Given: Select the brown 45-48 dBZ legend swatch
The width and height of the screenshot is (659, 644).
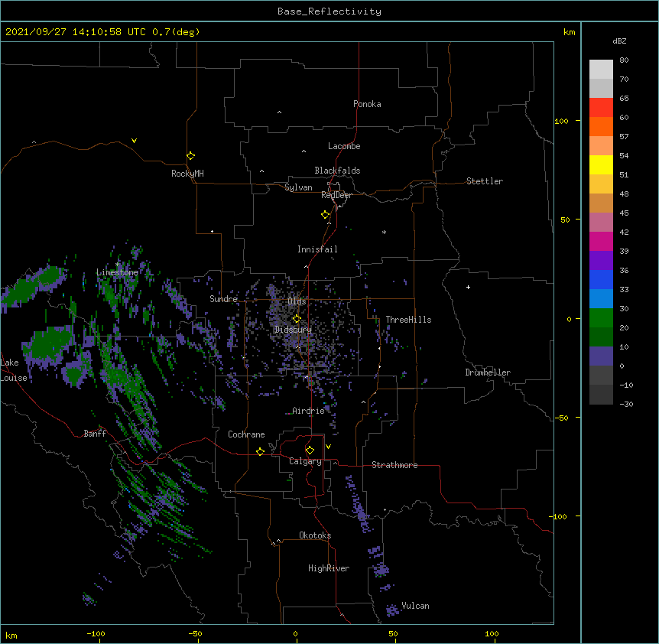Looking at the screenshot, I should click(601, 203).
